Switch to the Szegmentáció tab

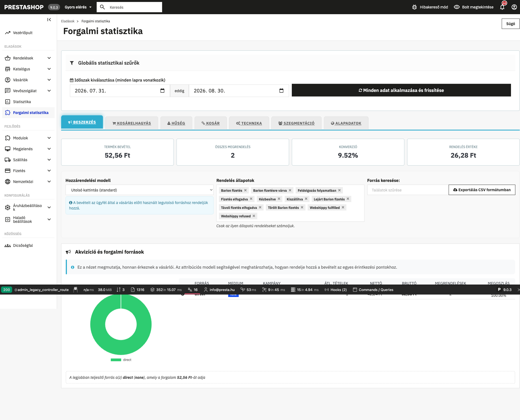[296, 123]
